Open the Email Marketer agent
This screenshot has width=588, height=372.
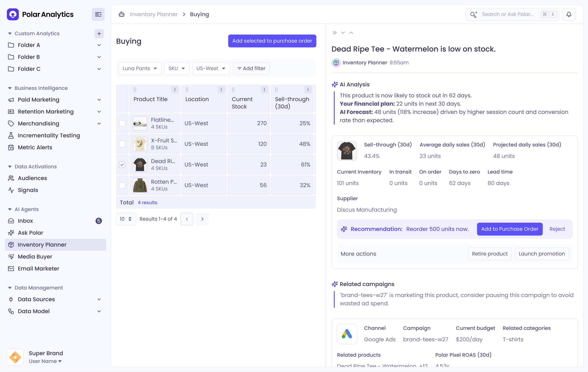pos(55,269)
